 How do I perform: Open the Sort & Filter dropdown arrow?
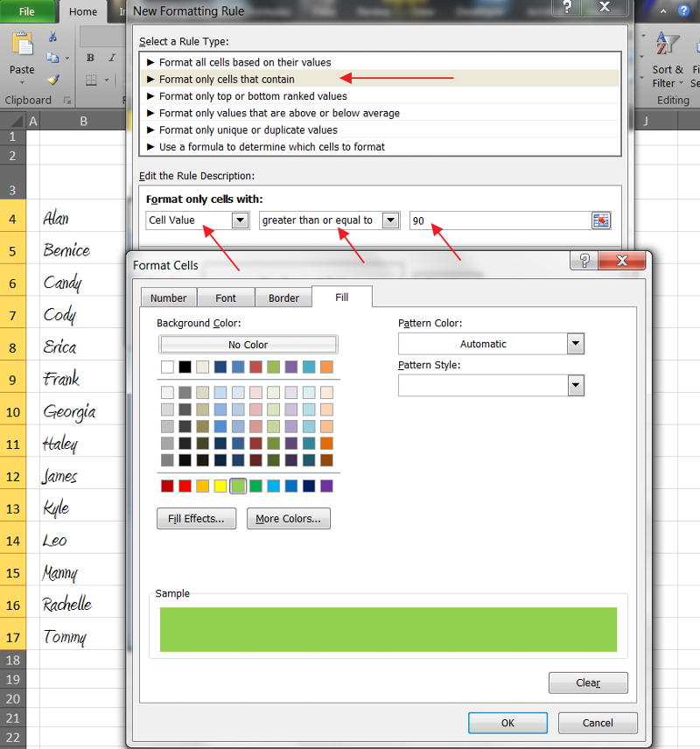point(681,83)
